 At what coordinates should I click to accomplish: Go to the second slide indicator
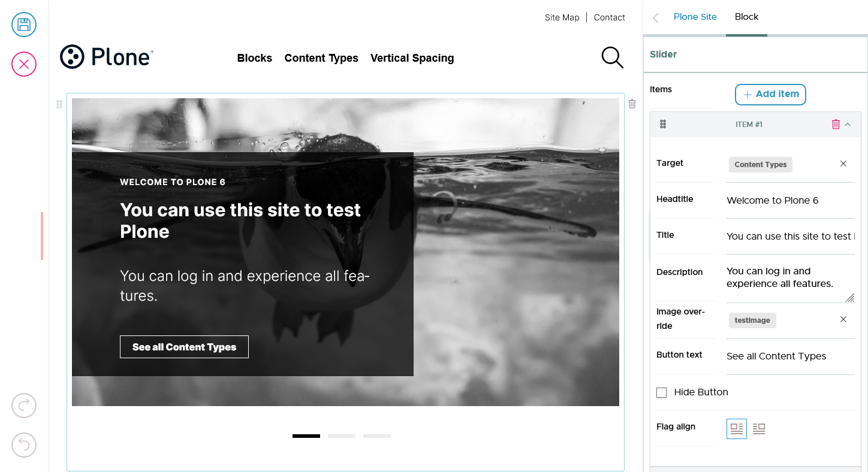coord(342,436)
